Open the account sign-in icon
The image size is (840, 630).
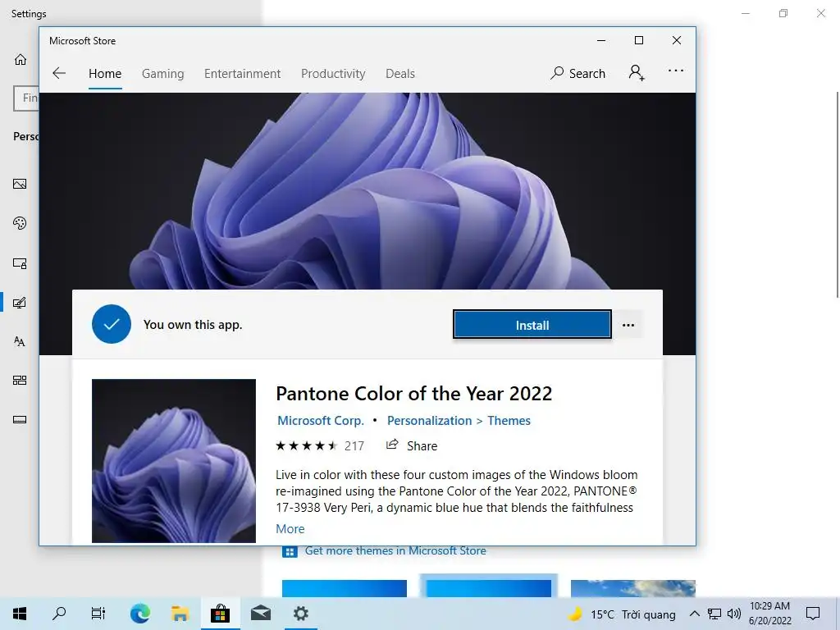[x=637, y=72]
